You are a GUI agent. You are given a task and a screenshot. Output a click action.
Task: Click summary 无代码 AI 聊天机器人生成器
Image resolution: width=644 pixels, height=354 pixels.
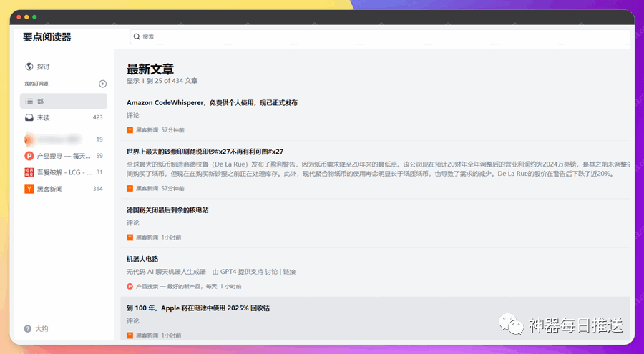pos(211,272)
